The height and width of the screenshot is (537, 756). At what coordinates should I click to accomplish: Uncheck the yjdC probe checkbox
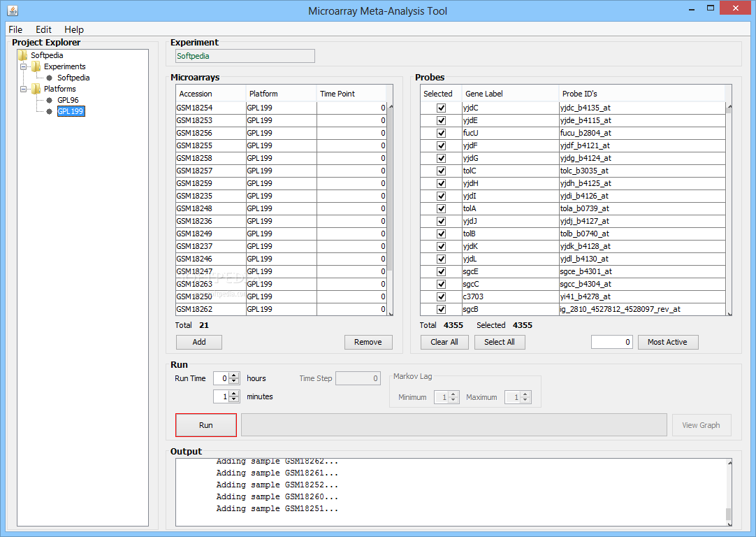(x=441, y=108)
